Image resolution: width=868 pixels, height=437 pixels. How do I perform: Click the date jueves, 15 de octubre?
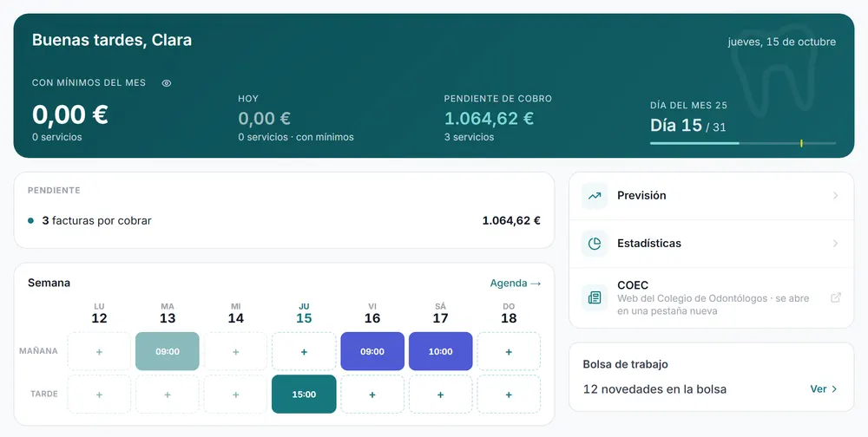pos(782,42)
